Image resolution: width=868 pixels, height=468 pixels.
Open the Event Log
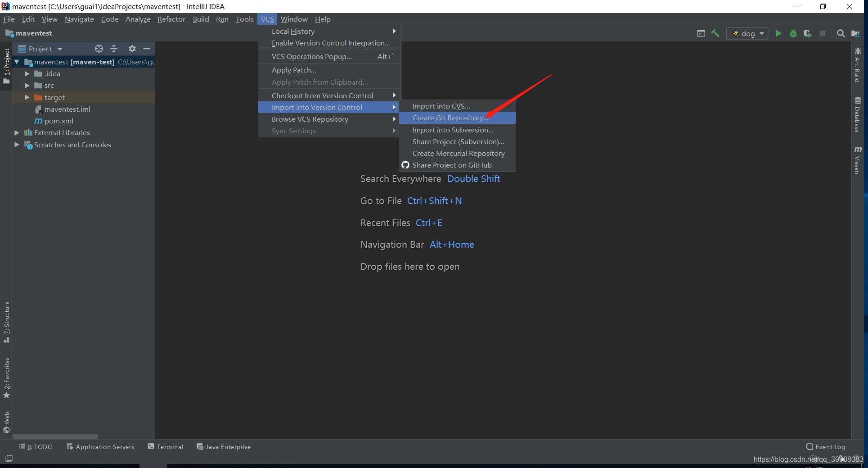826,447
